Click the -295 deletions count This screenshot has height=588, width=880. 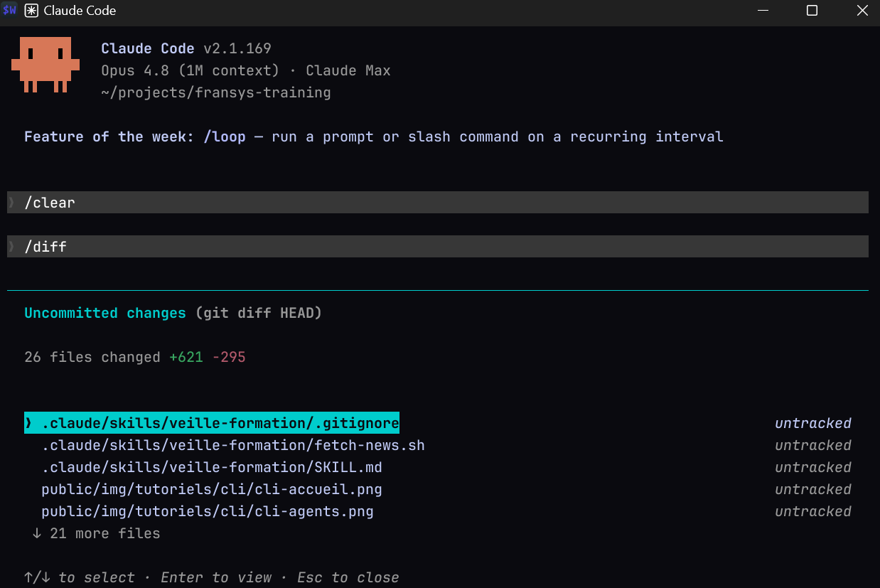coord(229,357)
